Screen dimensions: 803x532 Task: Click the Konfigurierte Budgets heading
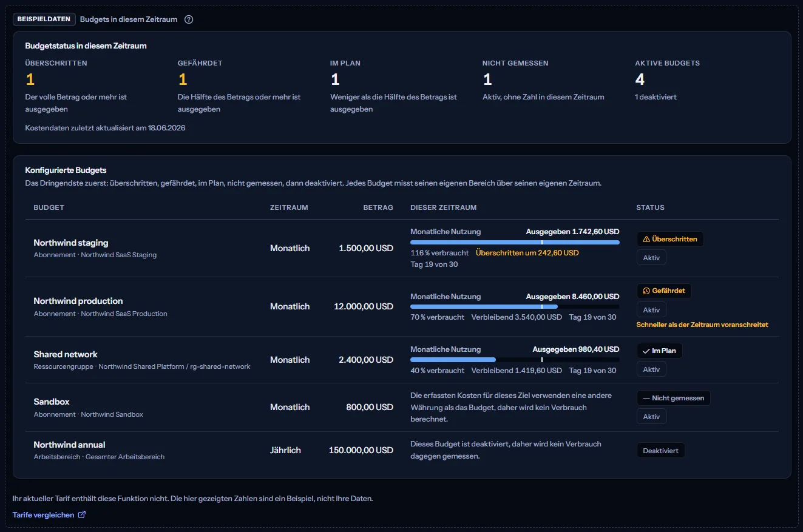pyautogui.click(x=66, y=170)
